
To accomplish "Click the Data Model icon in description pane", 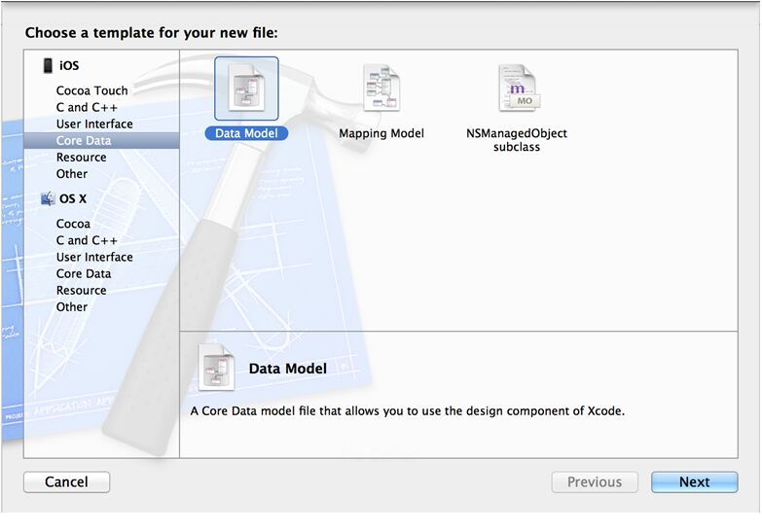I will 217,368.
